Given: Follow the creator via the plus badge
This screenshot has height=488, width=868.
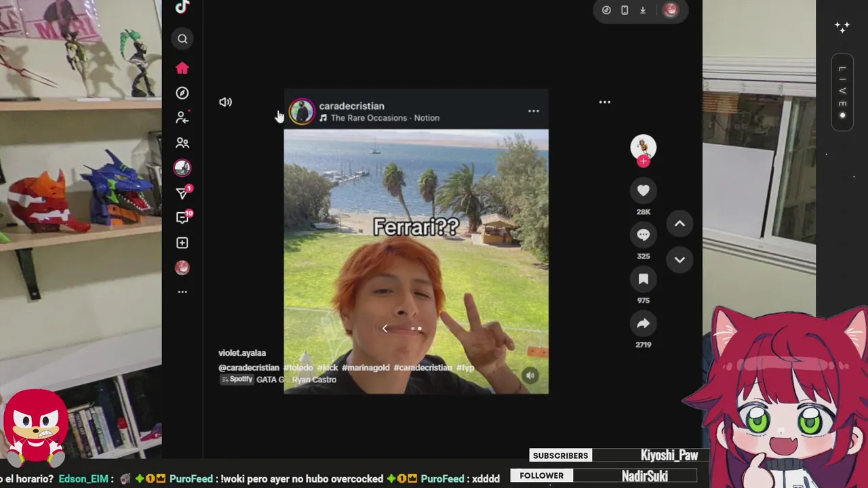Looking at the screenshot, I should tap(643, 162).
